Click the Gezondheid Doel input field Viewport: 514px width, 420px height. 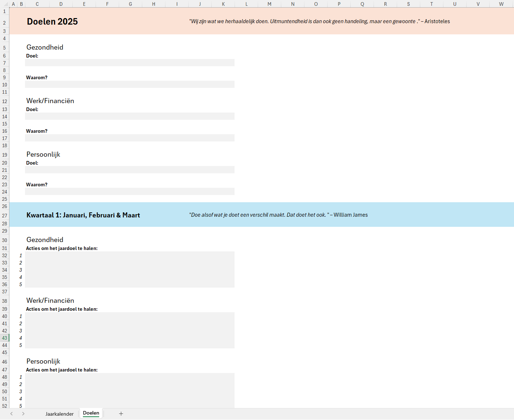click(x=130, y=63)
